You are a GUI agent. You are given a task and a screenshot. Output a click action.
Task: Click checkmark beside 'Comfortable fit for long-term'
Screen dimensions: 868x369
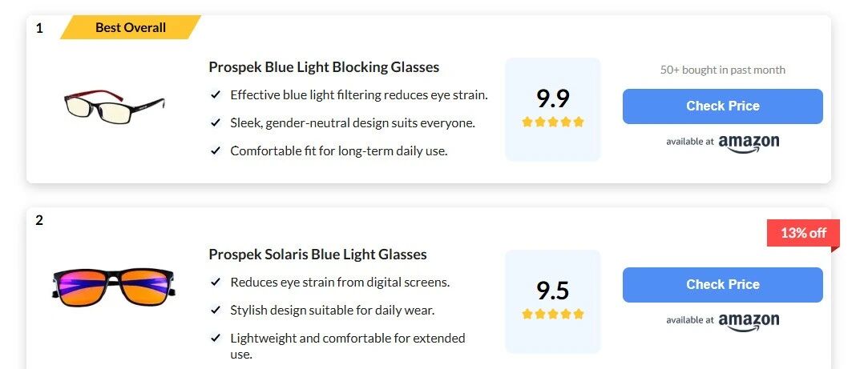[x=216, y=150]
